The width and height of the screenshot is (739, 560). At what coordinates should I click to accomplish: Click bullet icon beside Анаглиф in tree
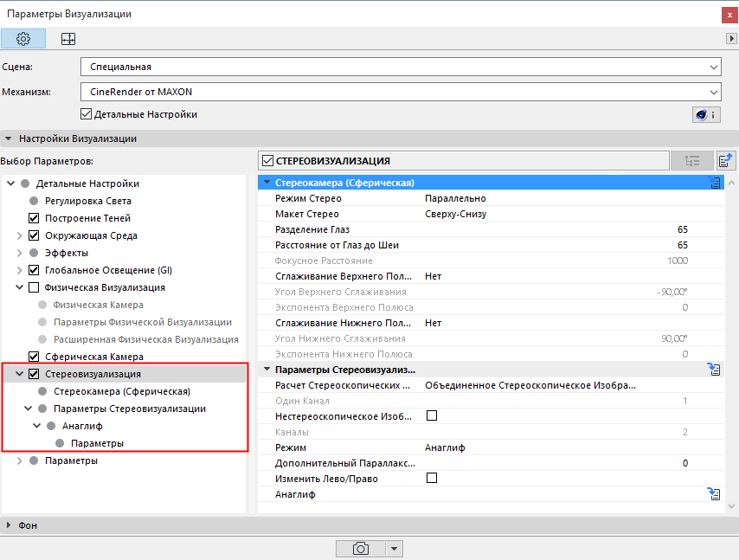pyautogui.click(x=51, y=426)
